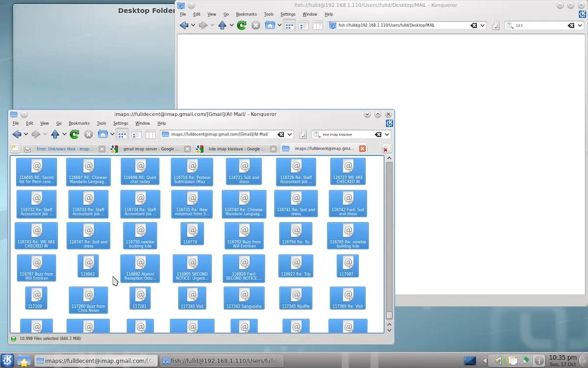Open the Settings menu in fish MAIL window
This screenshot has width=588, height=368.
click(x=288, y=14)
